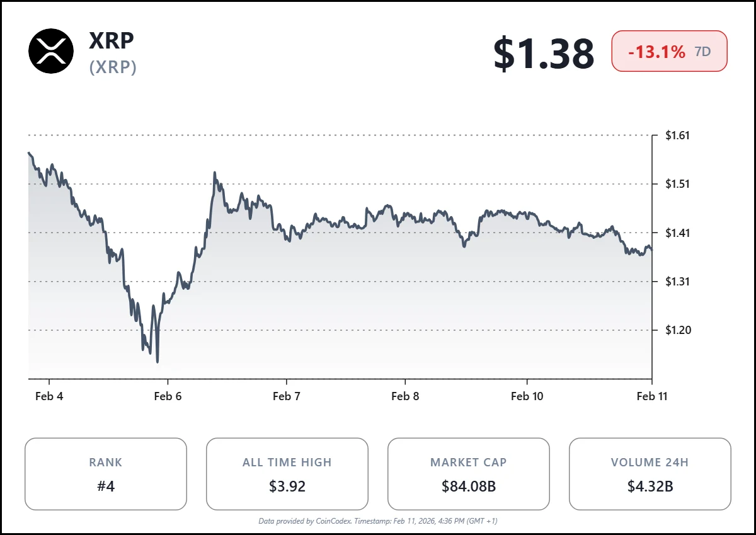Click the Feb 7 date label
Viewport: 756px width, 535px height.
286,396
